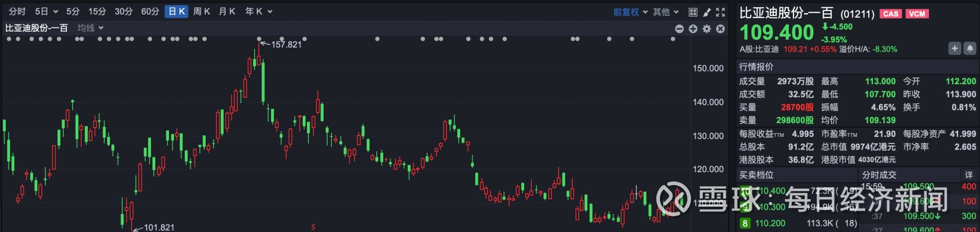Click the 成交额 32.5亿 value
The width and height of the screenshot is (980, 232).
(x=801, y=94)
